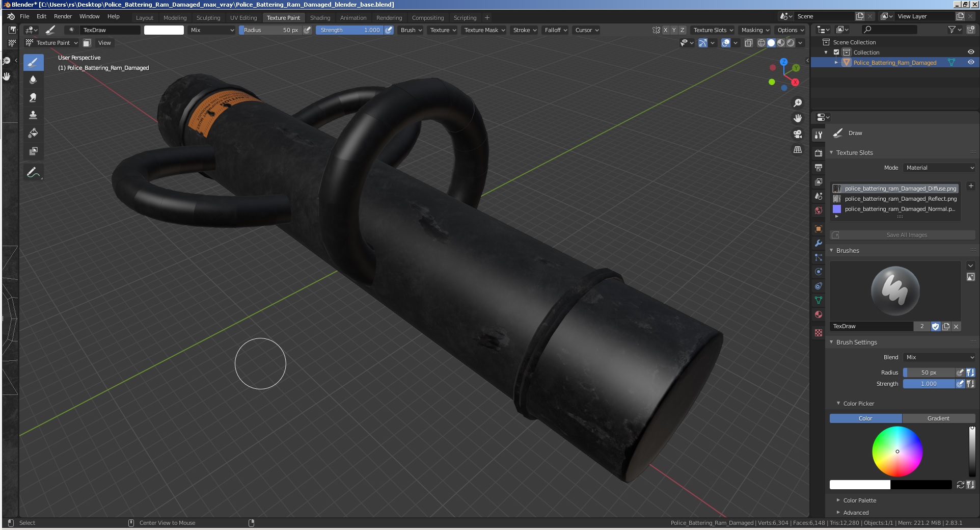
Task: Toggle Y axis symmetry
Action: (x=674, y=30)
